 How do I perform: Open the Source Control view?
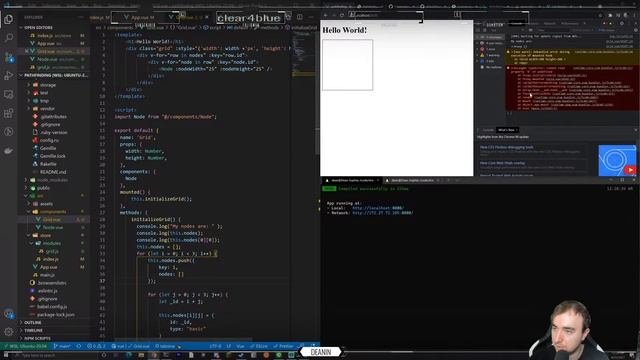point(8,57)
